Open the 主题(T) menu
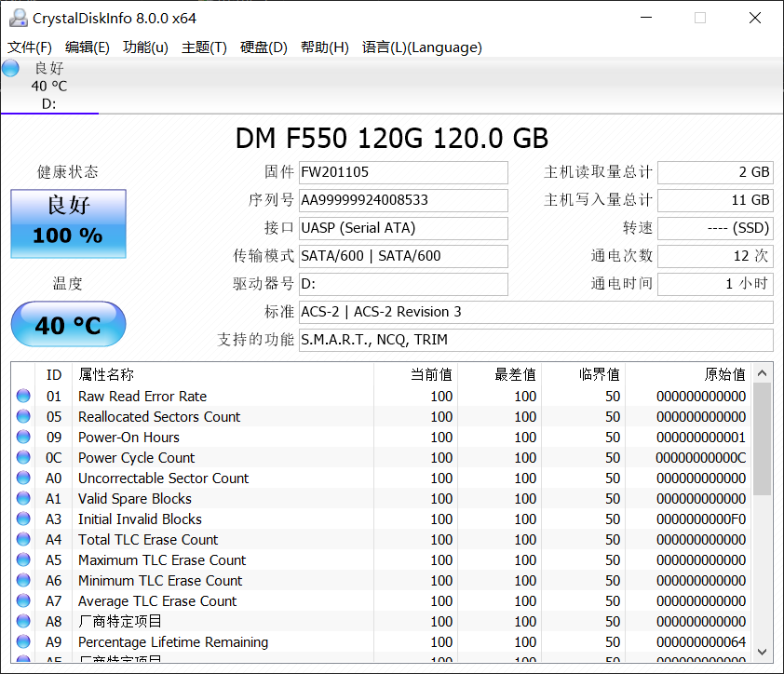Screen dimensions: 784x674 point(204,47)
